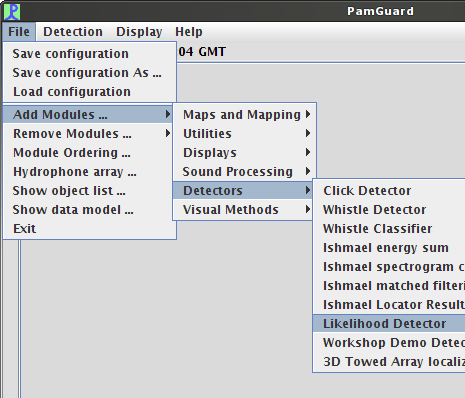The width and height of the screenshot is (465, 398).
Task: Select Load configuration
Action: click(89, 92)
